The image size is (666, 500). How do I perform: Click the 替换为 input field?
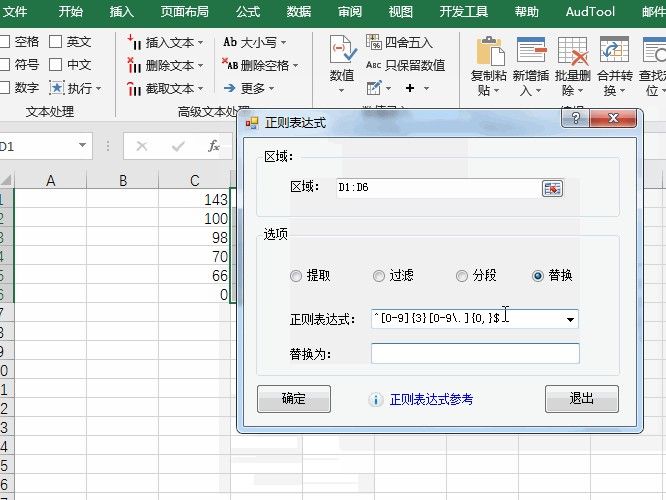pos(475,353)
